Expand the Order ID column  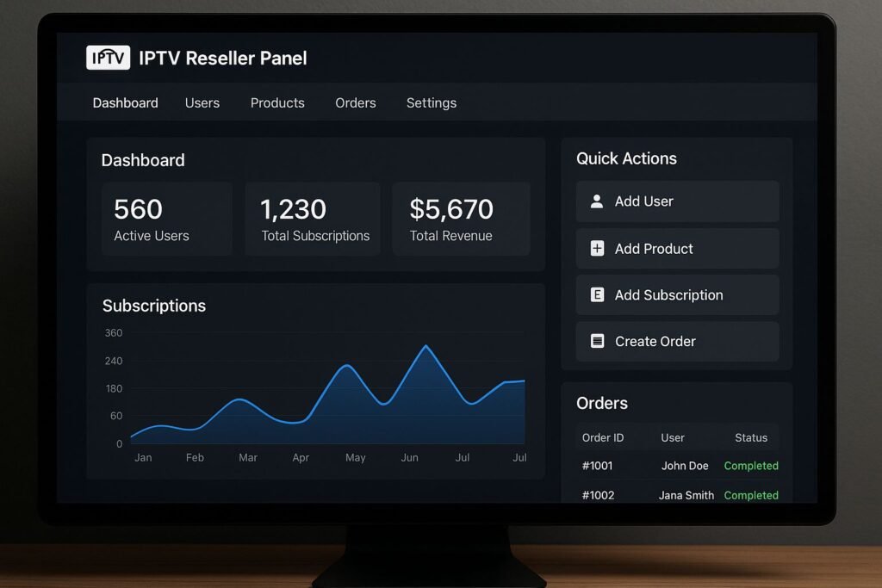click(x=604, y=437)
